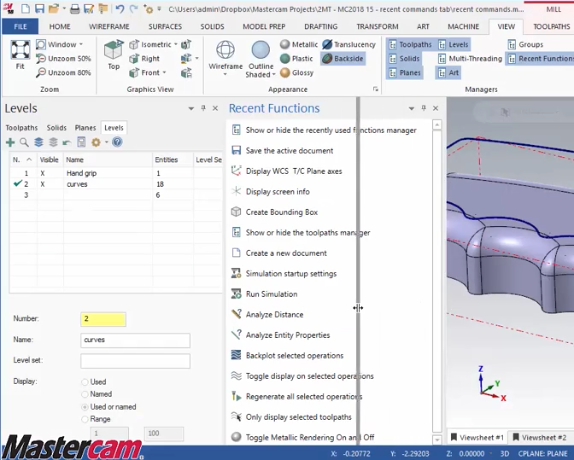This screenshot has height=460, width=574.
Task: Apply the Metallic material sphere
Action: (285, 44)
